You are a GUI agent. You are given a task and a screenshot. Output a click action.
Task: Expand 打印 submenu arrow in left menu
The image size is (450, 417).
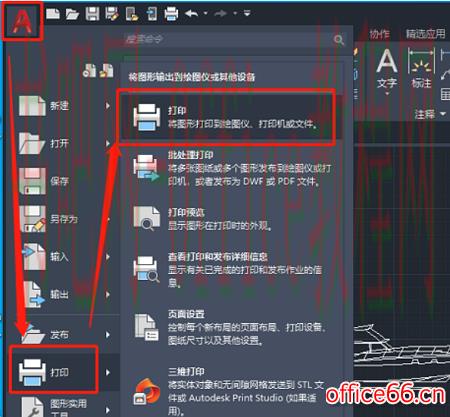(x=108, y=372)
